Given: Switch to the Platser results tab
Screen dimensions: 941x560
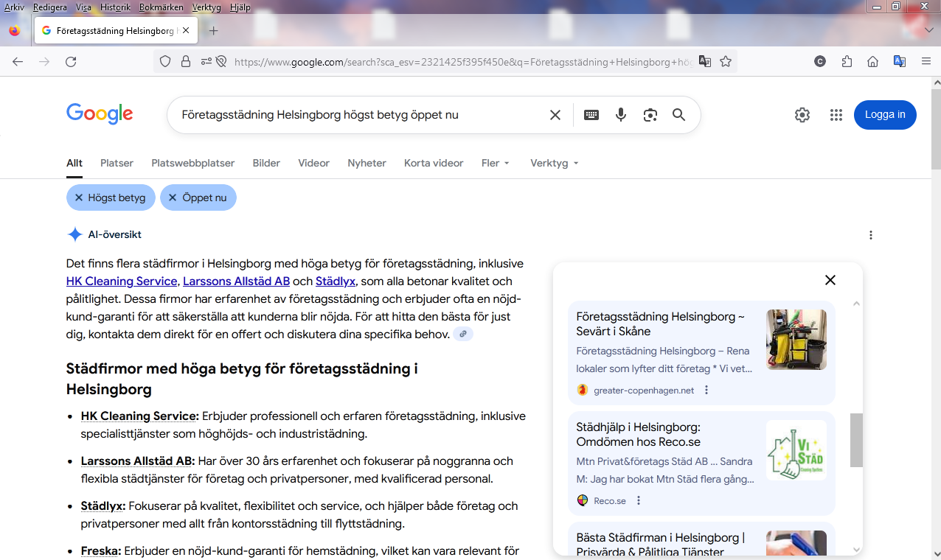Looking at the screenshot, I should tap(117, 163).
